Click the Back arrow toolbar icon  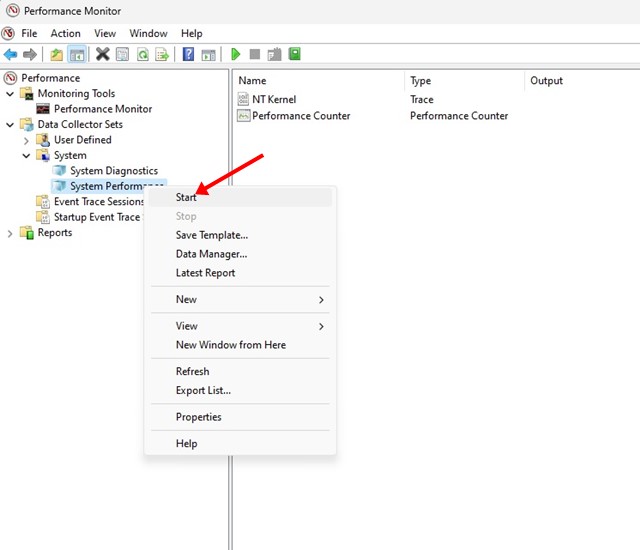(10, 54)
